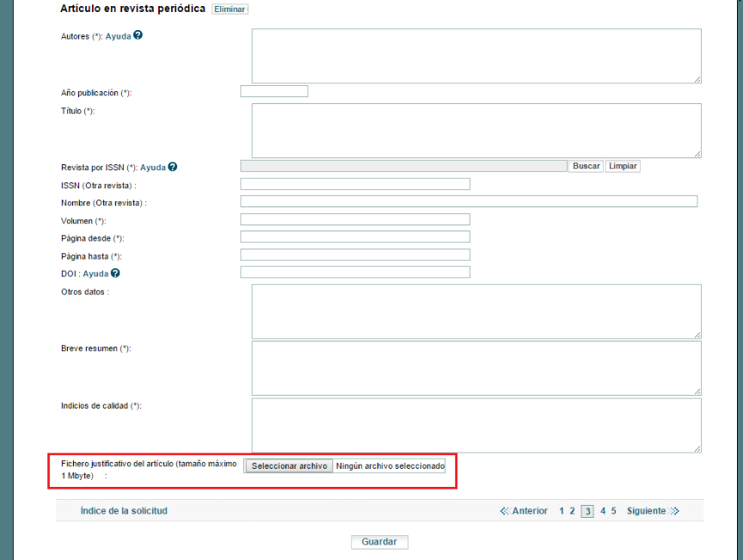Click Buscar to search journal by ISSN
Image resolution: width=743 pixels, height=560 pixels.
click(x=586, y=166)
